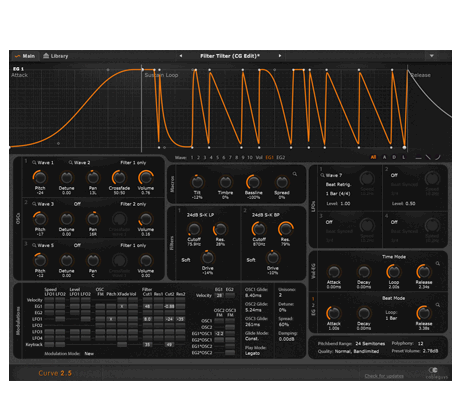This screenshot has height=416, width=460.
Task: Switch to the Library tab
Action: pos(56,56)
